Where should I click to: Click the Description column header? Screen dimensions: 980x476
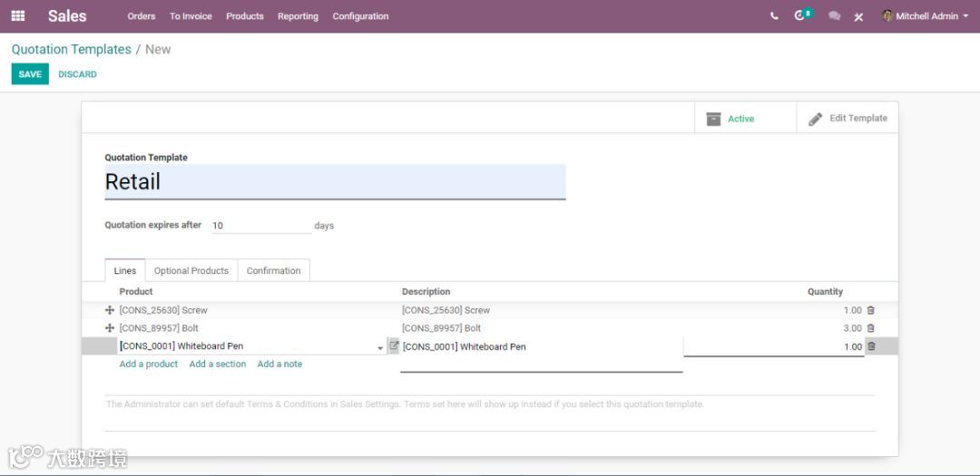tap(426, 292)
